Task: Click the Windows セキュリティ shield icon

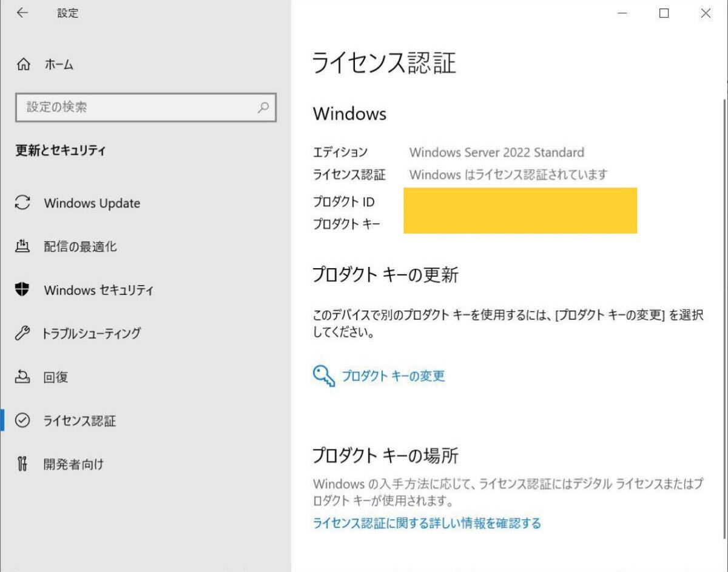Action: point(22,290)
